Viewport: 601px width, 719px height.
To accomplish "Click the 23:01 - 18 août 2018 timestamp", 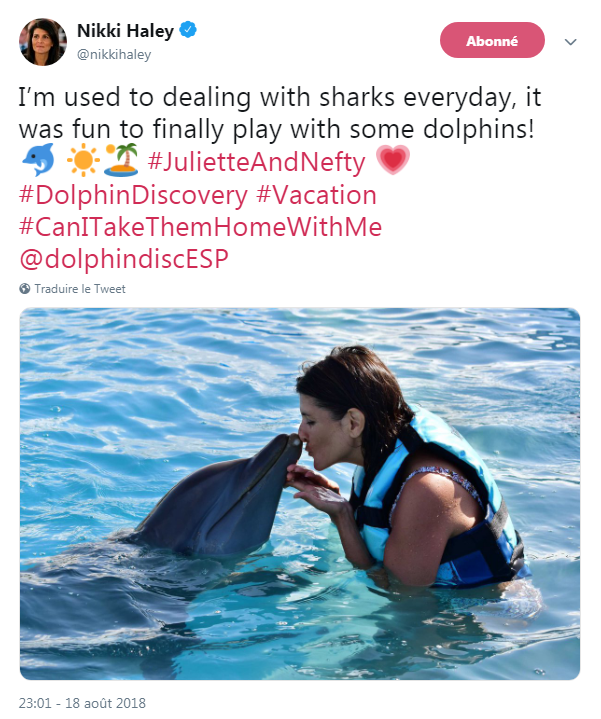I will (84, 700).
